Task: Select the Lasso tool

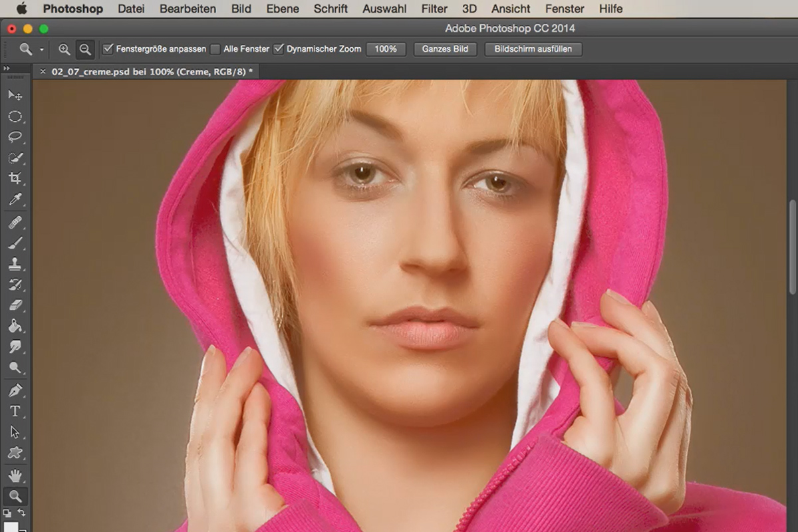Action: tap(15, 137)
